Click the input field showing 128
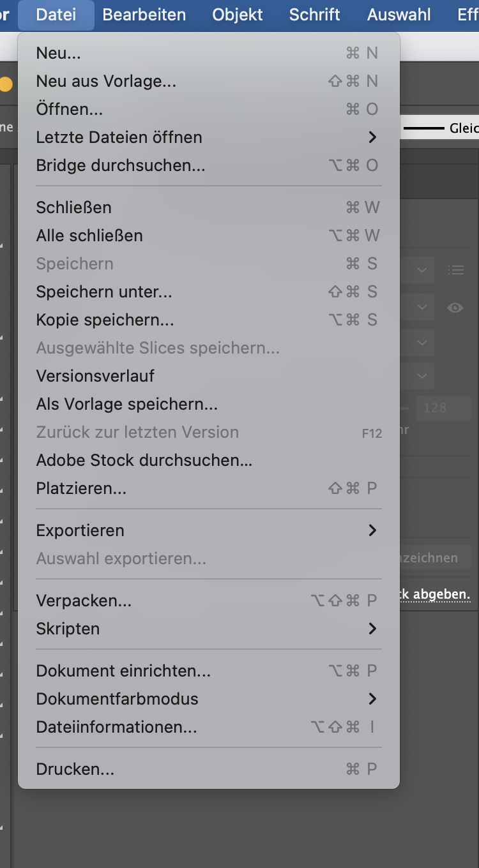Viewport: 479px width, 868px height. point(445,408)
